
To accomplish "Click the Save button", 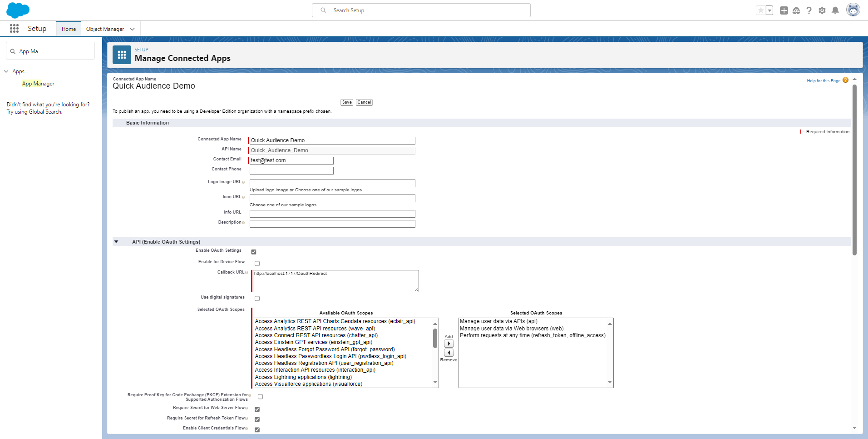I will pos(347,102).
